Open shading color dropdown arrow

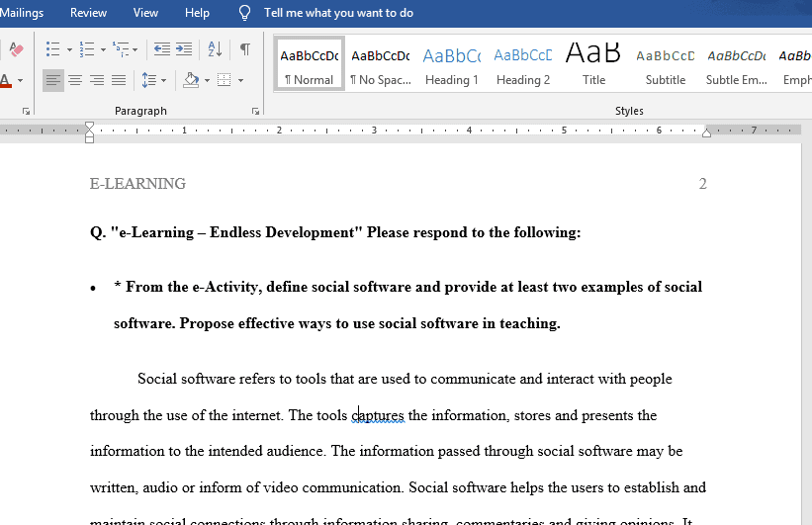pyautogui.click(x=207, y=80)
